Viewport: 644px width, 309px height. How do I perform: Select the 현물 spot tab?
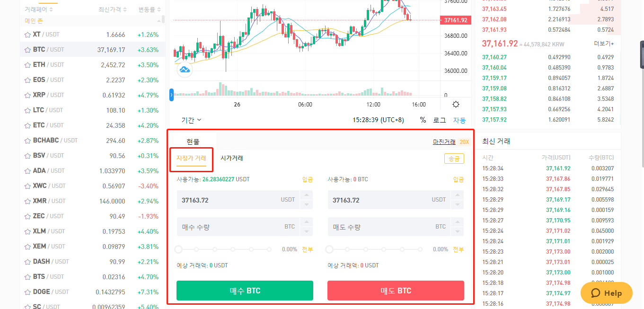193,141
